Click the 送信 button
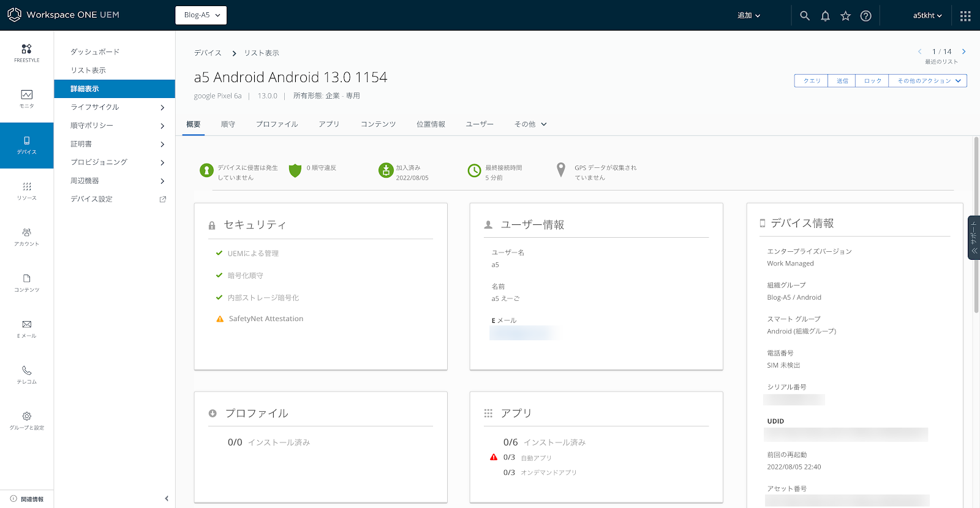980x508 pixels. click(x=842, y=81)
